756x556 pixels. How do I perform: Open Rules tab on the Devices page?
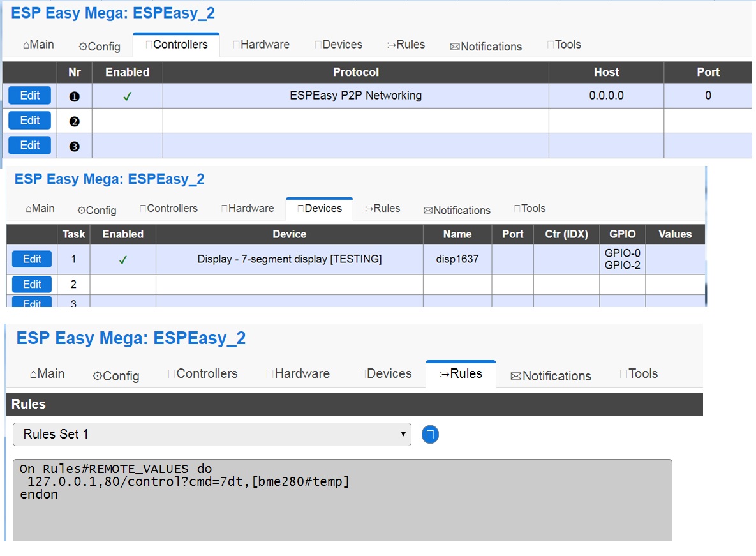tap(382, 208)
